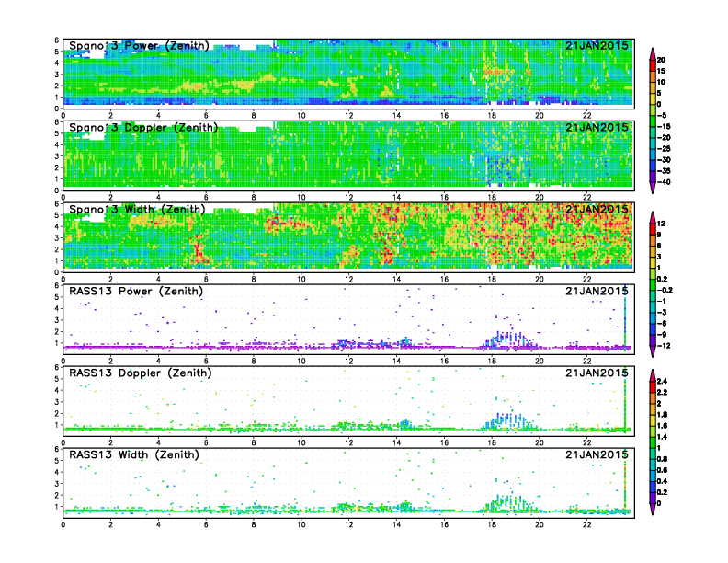Click the "-35" label on the top colorbar
The image size is (728, 563).
pos(664,171)
